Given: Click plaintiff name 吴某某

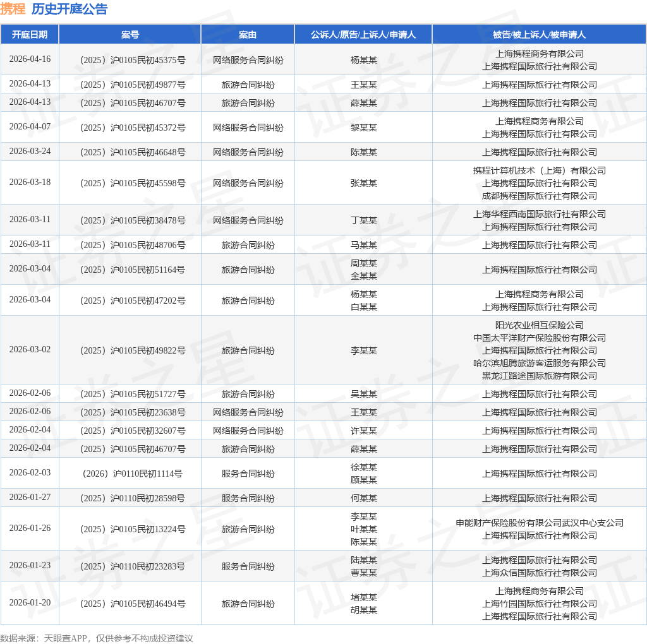Looking at the screenshot, I should pyautogui.click(x=363, y=395).
